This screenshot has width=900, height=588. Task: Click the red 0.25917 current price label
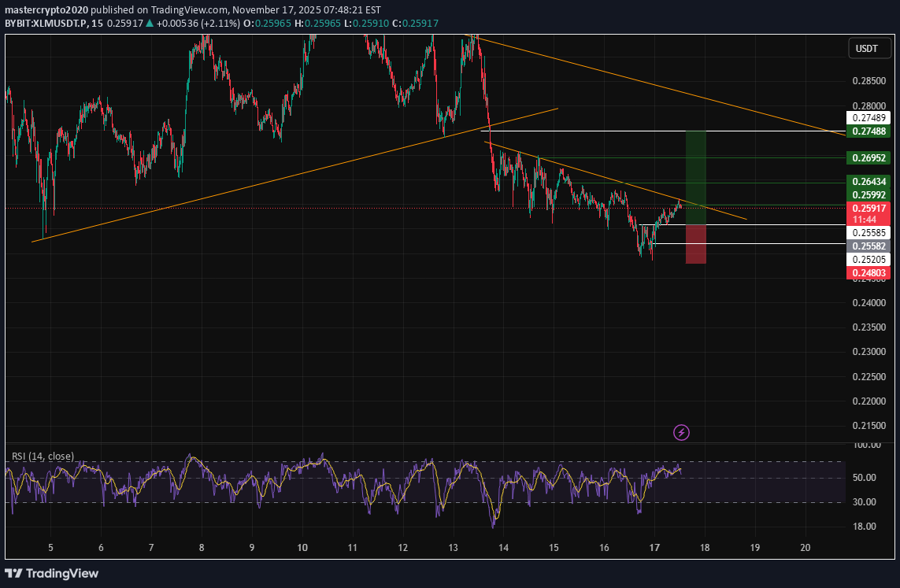(869, 208)
